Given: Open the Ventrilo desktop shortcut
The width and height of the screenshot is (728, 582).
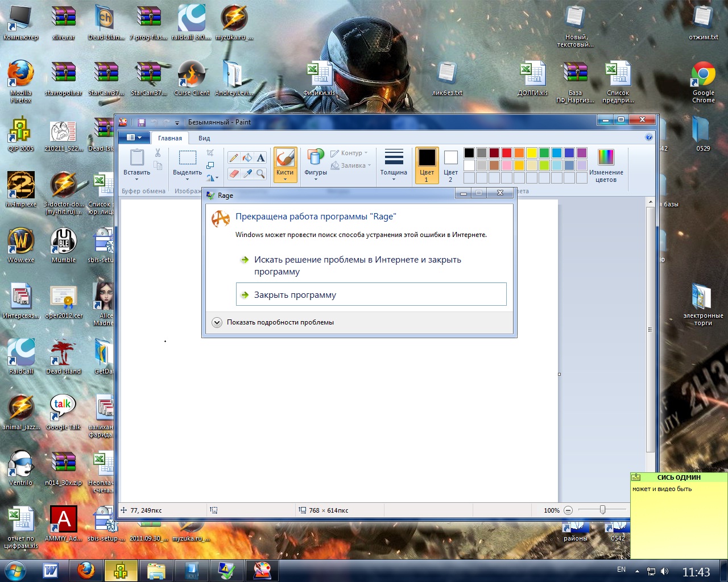Looking at the screenshot, I should tap(21, 468).
